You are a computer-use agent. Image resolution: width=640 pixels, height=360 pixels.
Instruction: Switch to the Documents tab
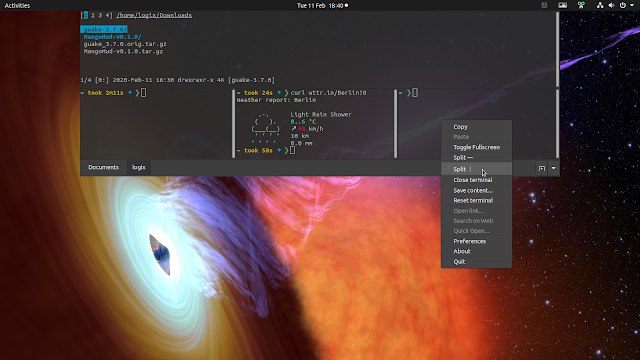tap(103, 167)
